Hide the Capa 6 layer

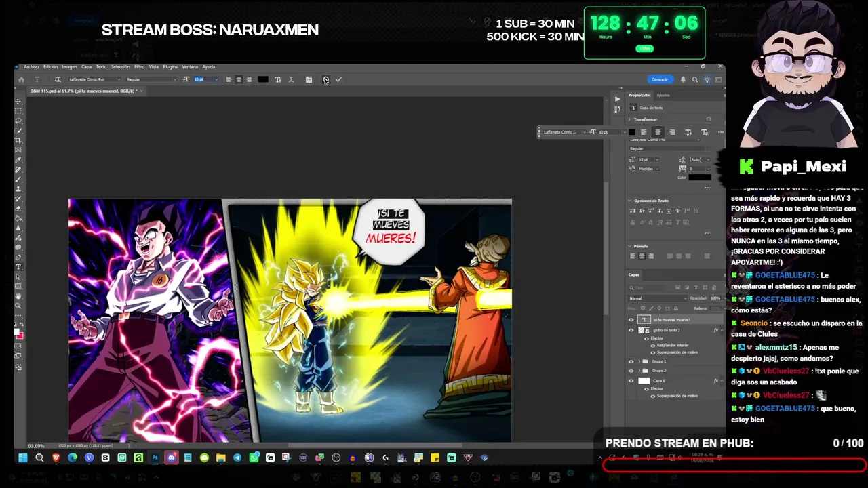coord(631,381)
